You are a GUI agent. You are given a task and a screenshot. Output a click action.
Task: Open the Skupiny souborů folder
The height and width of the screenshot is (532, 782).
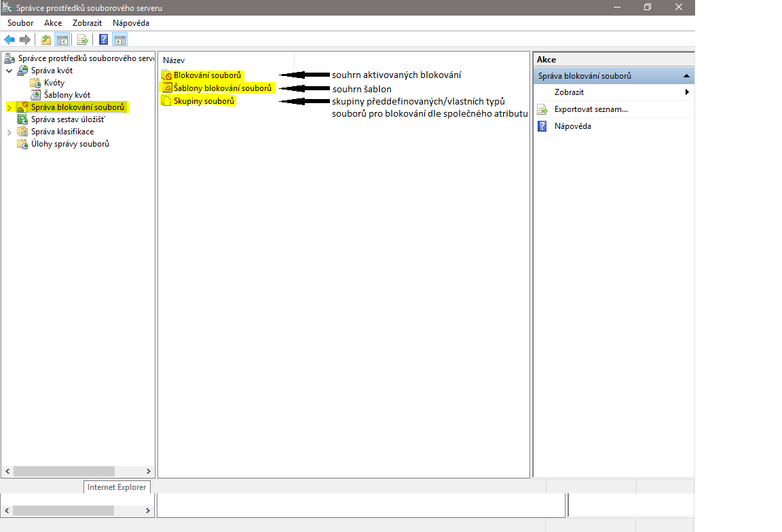click(204, 101)
